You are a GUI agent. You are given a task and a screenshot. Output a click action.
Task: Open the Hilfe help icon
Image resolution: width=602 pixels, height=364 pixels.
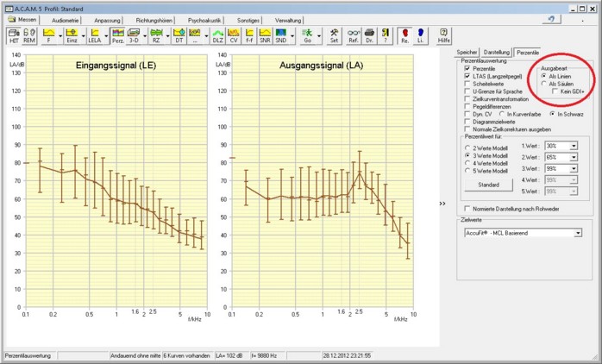point(444,35)
